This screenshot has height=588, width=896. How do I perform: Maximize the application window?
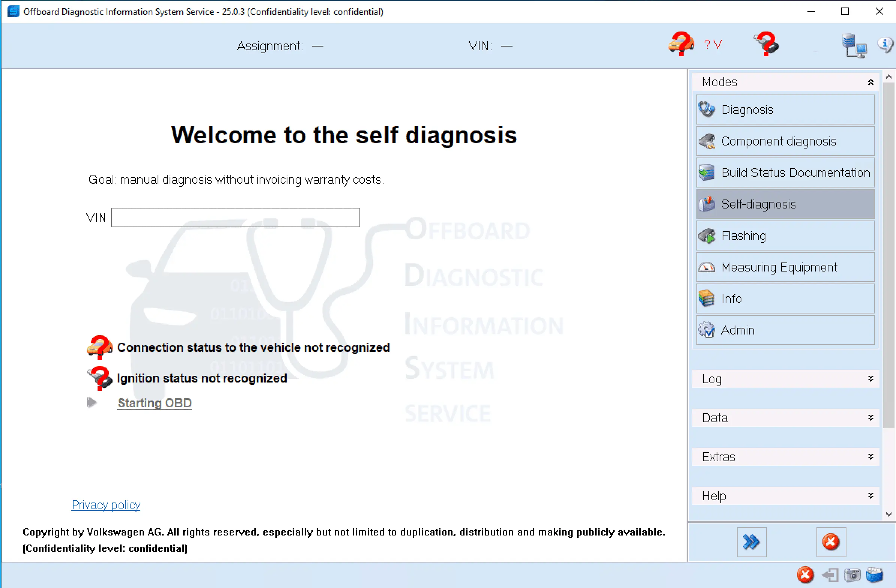click(845, 12)
